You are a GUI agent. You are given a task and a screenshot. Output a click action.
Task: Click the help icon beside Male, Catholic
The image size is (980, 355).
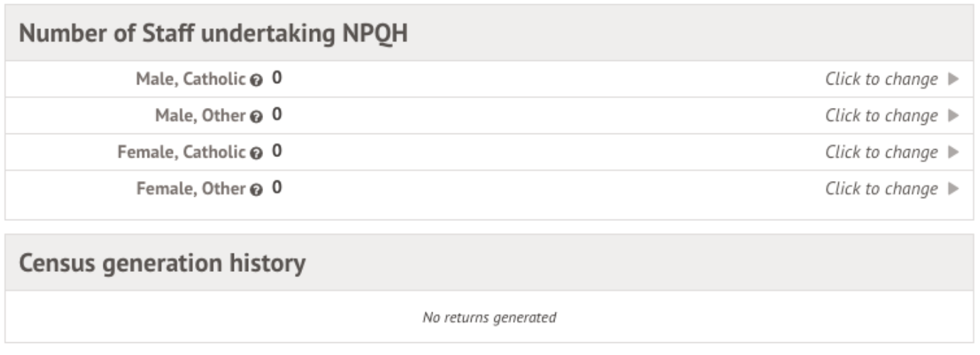[257, 80]
